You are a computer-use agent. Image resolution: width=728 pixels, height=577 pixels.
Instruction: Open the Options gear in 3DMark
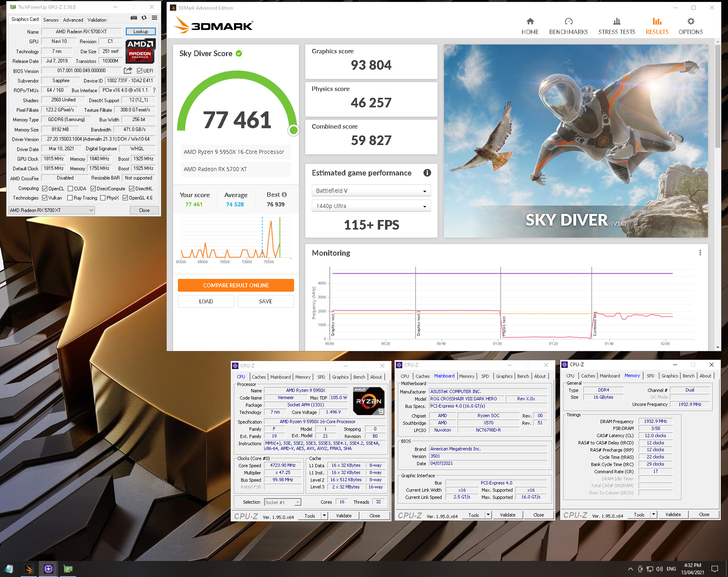coord(691,21)
